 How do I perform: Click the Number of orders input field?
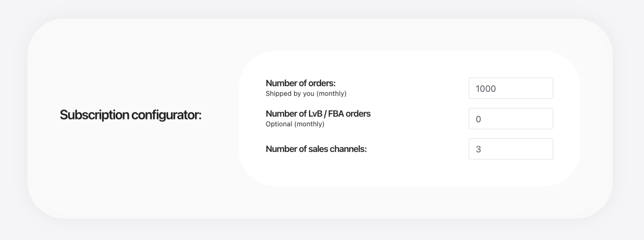(510, 88)
